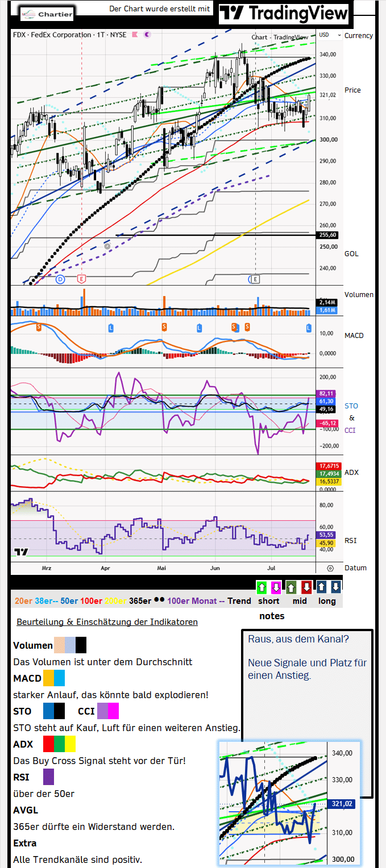Click the small TradingView logo in RSI pane

(x=21, y=552)
